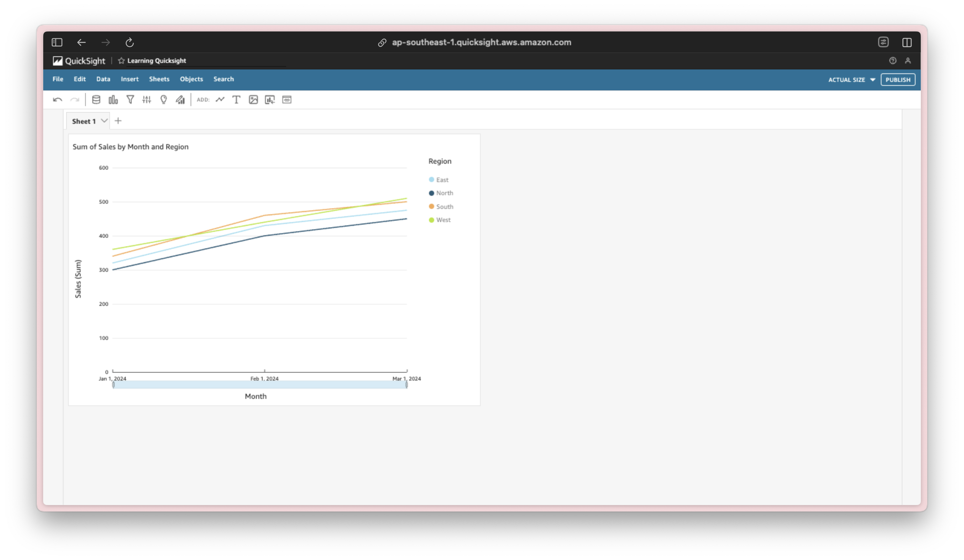The width and height of the screenshot is (964, 560).
Task: Click the PUBLISH button
Action: pyautogui.click(x=898, y=80)
